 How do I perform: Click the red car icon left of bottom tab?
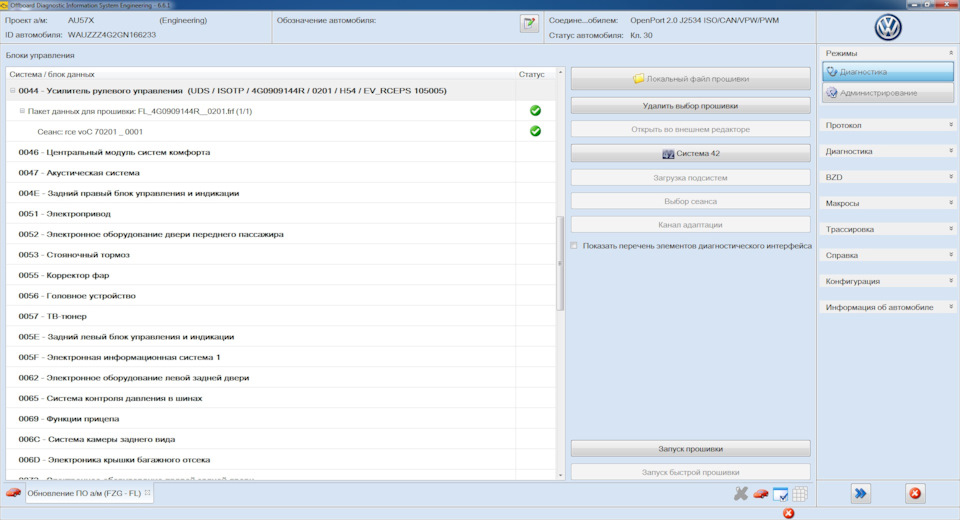[13, 493]
